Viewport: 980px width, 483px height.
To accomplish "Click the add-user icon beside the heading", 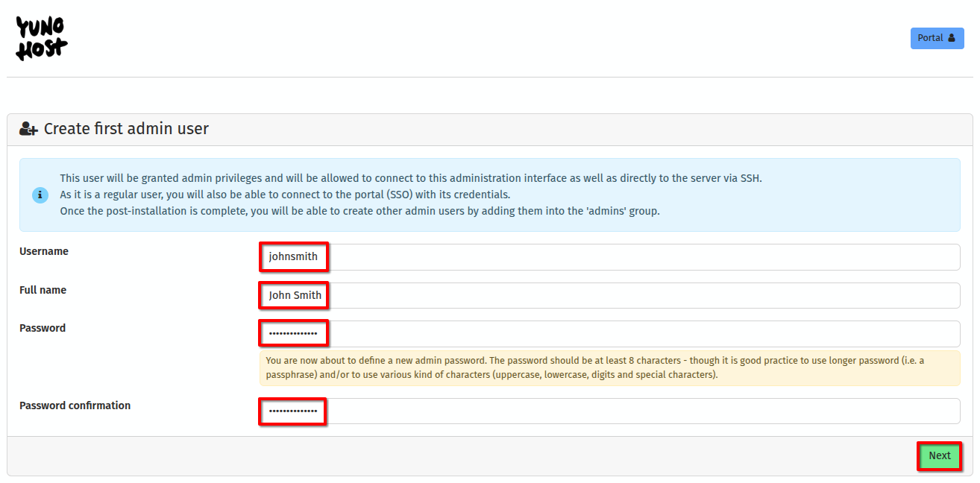I will click(x=28, y=129).
